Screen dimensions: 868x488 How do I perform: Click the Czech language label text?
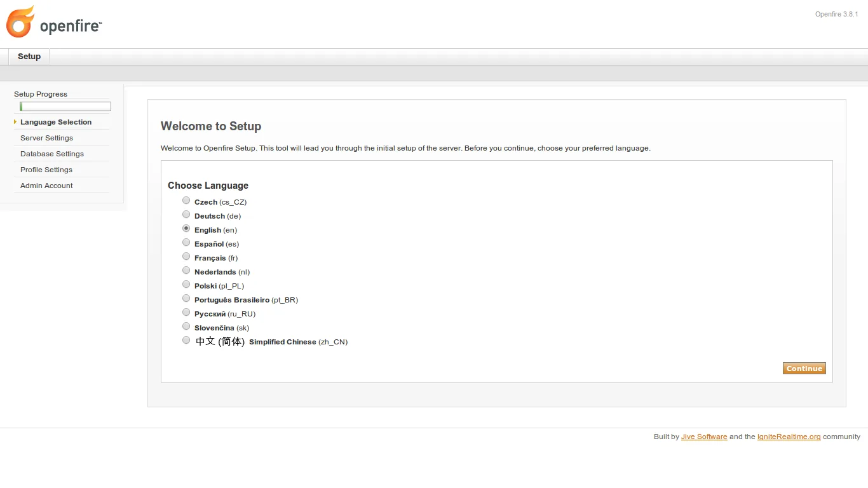coord(220,202)
